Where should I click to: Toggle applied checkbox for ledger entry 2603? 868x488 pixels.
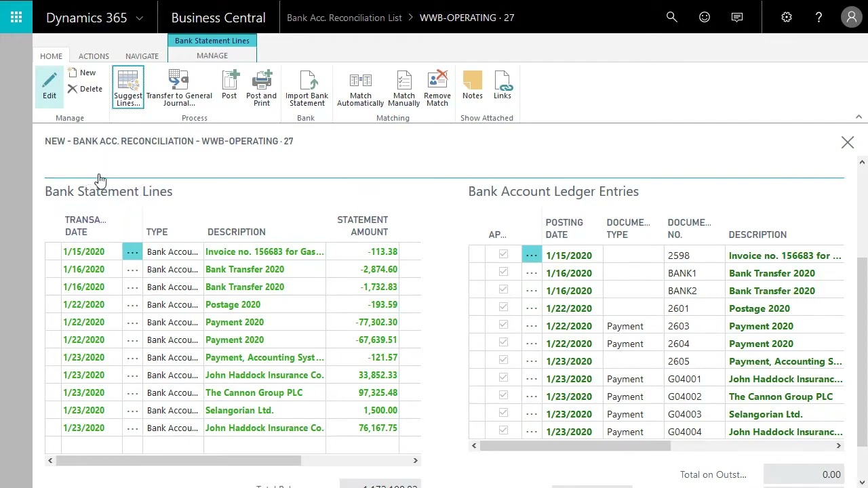(503, 325)
